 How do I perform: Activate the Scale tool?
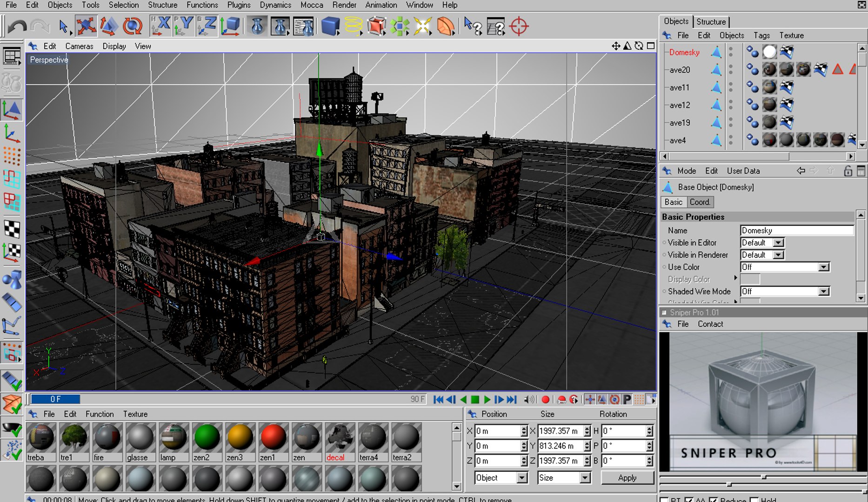click(109, 26)
